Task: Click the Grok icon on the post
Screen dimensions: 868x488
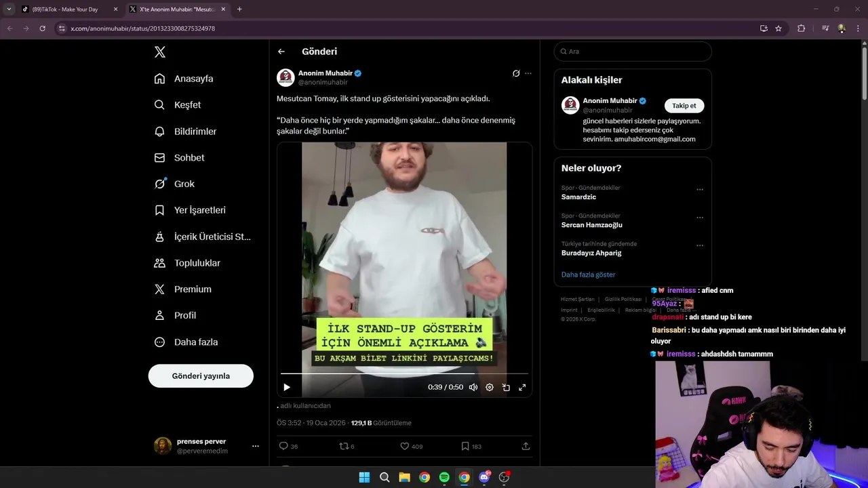Action: [516, 73]
